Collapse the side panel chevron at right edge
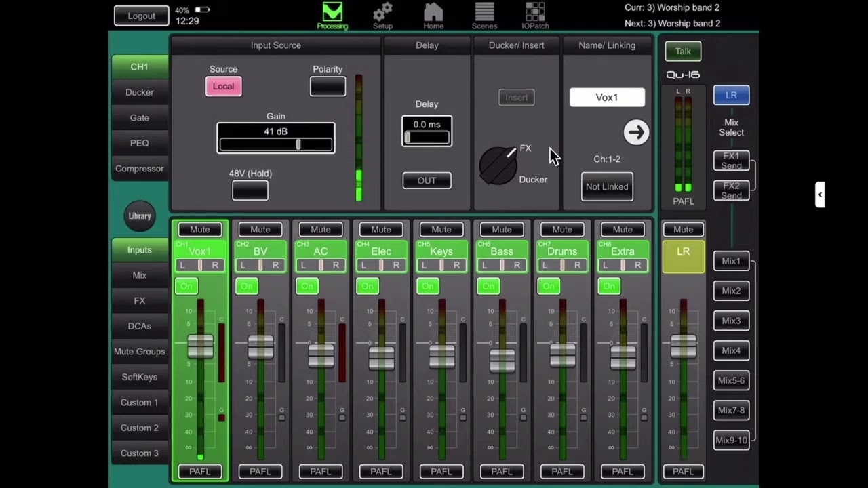868x488 pixels. (x=820, y=195)
